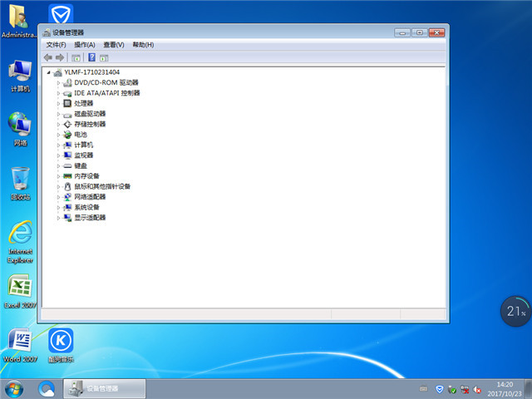
Task: Click the muted volume tray icon
Action: point(477,390)
